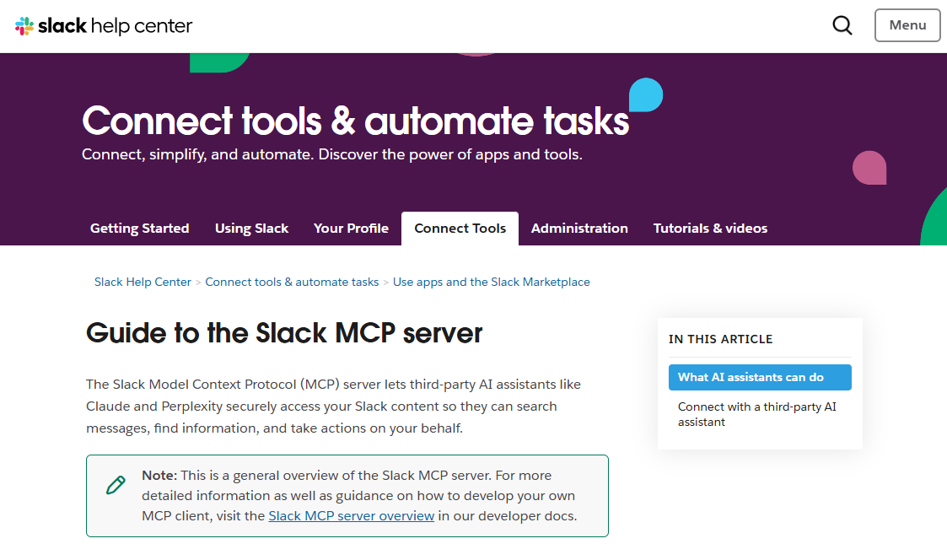
Task: Open the Your Profile tab
Action: tap(351, 228)
